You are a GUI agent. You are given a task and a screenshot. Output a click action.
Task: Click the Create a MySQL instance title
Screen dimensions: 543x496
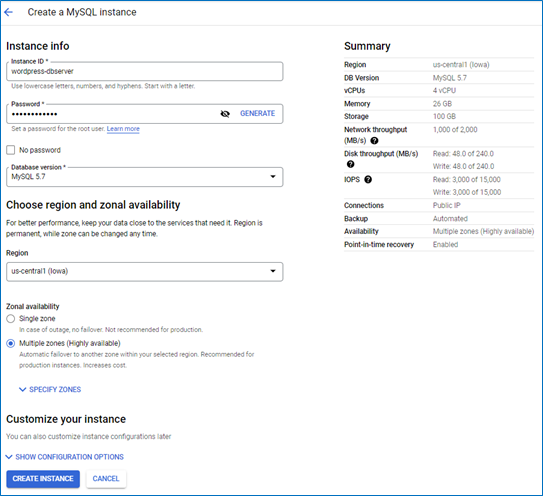point(82,12)
